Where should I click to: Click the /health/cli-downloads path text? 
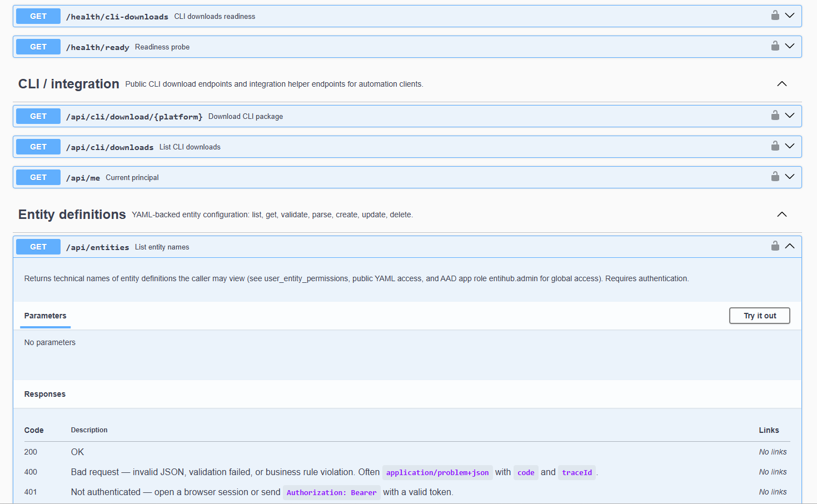click(117, 17)
